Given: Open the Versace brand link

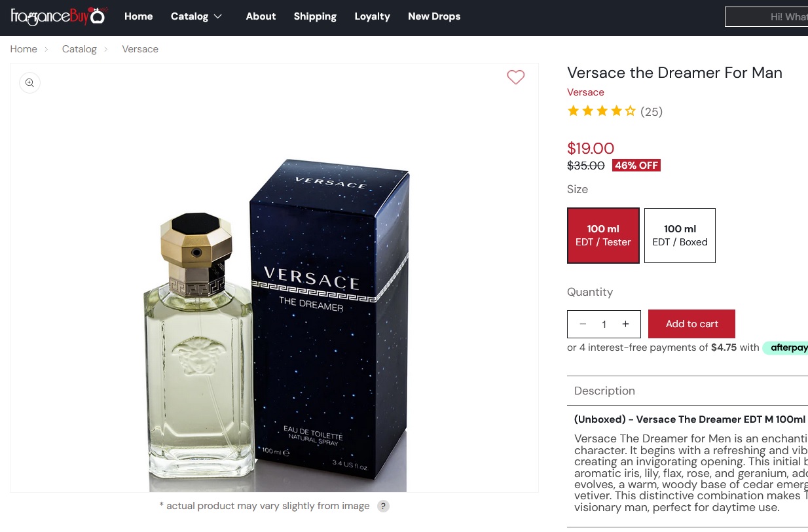Looking at the screenshot, I should click(585, 92).
